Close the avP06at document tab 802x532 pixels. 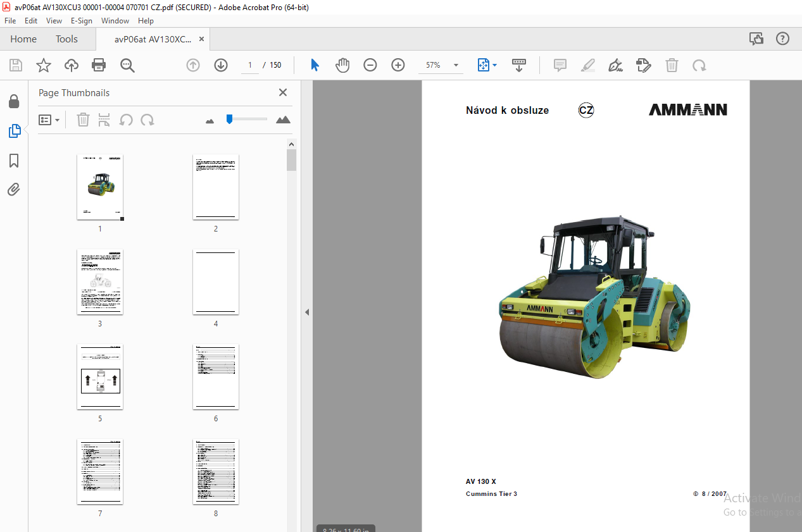pyautogui.click(x=201, y=39)
